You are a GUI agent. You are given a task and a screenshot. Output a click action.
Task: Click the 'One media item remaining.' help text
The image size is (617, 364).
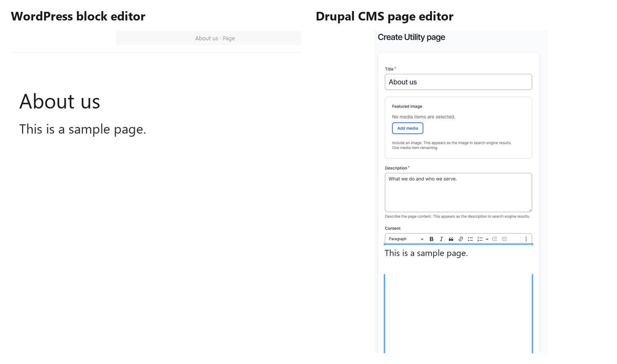(415, 148)
